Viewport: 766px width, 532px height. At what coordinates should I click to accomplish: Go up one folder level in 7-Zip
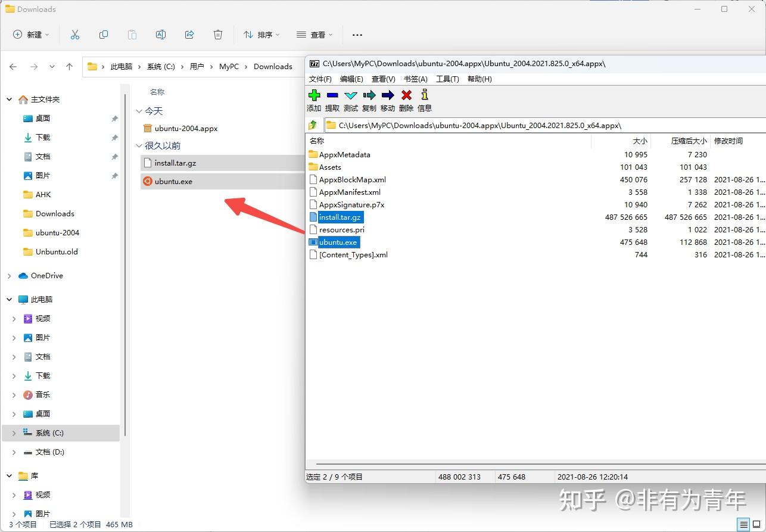pyautogui.click(x=313, y=125)
